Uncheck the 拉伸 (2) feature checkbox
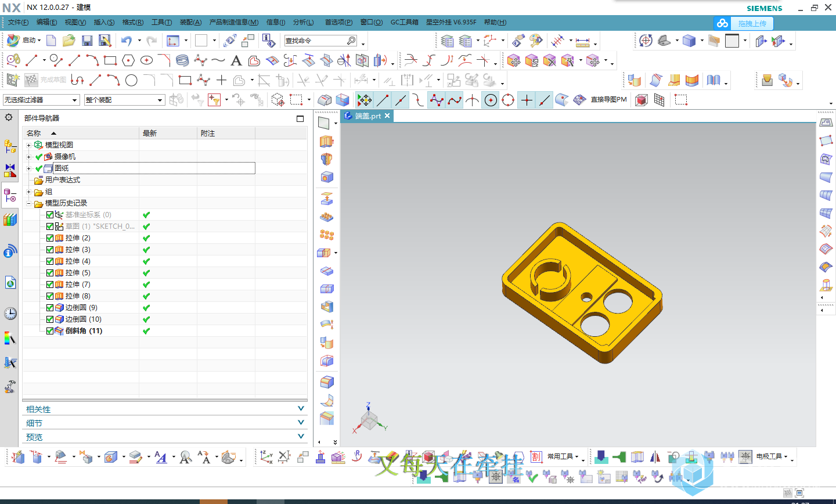Image resolution: width=836 pixels, height=504 pixels. coord(50,238)
